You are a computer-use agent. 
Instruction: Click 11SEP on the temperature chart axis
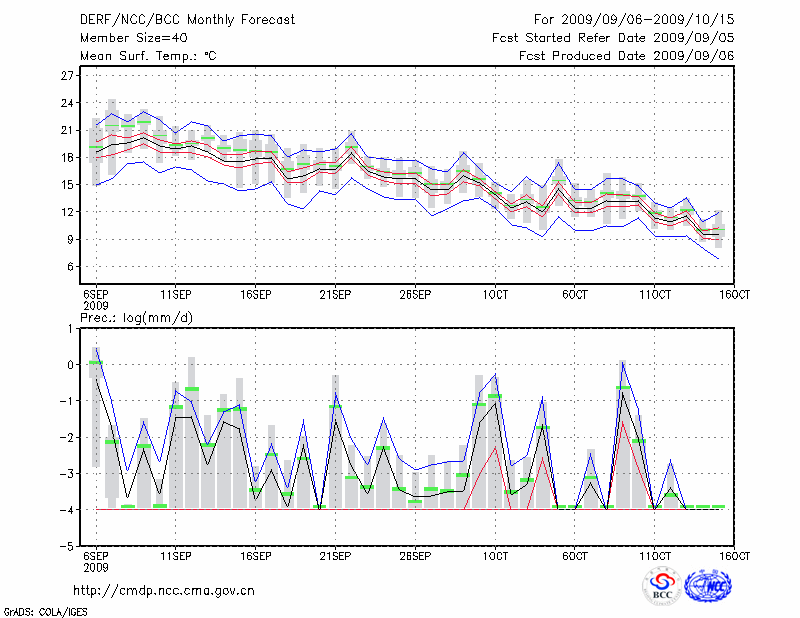pos(175,294)
